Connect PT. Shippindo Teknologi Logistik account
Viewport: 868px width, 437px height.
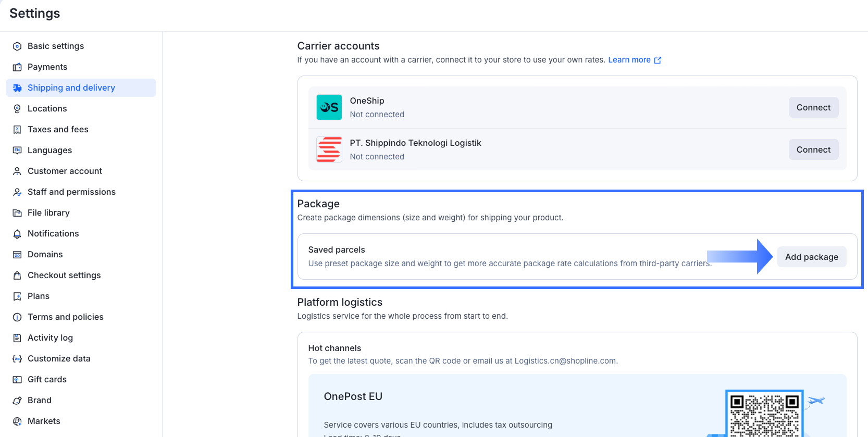click(x=813, y=149)
